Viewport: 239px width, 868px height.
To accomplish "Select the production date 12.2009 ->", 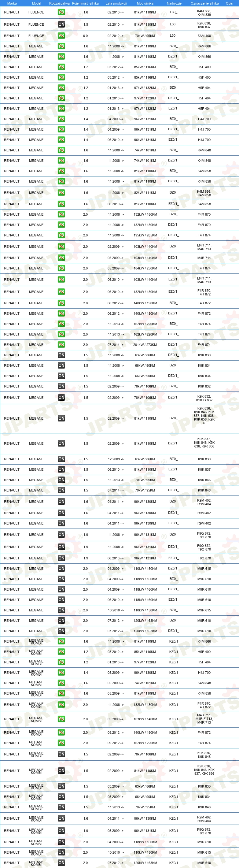I will 116,459.
